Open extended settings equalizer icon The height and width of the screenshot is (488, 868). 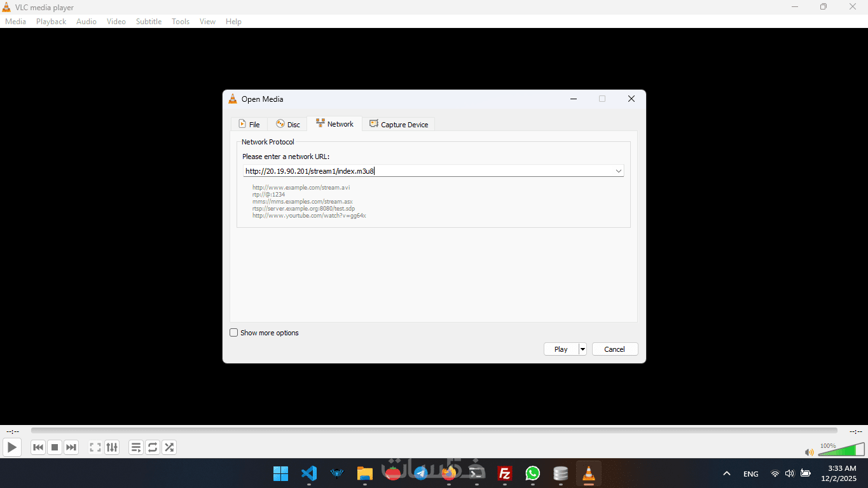pyautogui.click(x=112, y=447)
